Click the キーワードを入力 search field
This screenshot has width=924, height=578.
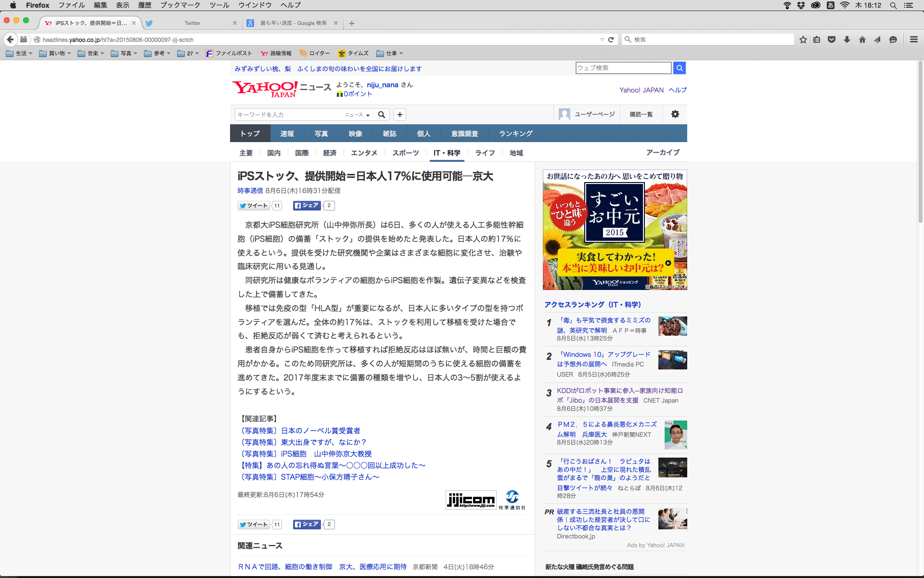click(289, 115)
